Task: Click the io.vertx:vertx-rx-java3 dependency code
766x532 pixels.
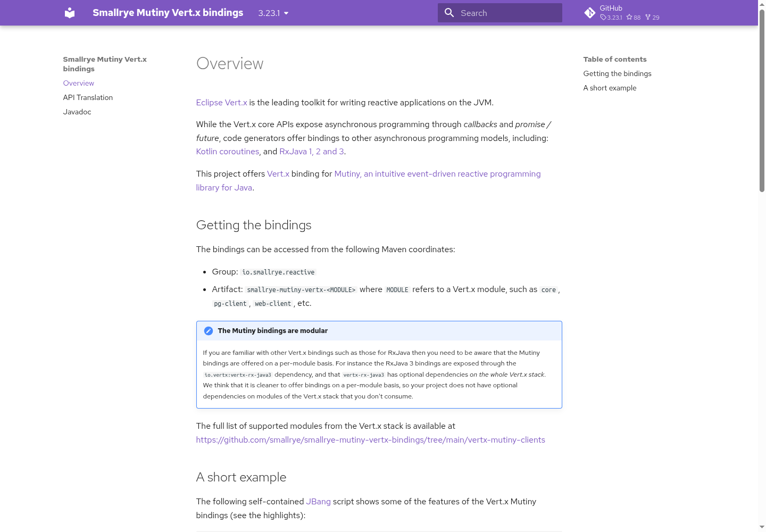Action: point(238,375)
